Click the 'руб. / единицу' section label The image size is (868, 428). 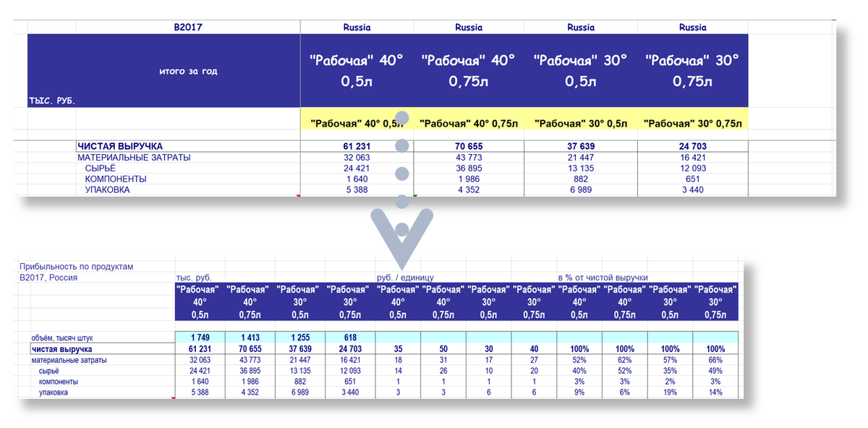[x=405, y=278]
